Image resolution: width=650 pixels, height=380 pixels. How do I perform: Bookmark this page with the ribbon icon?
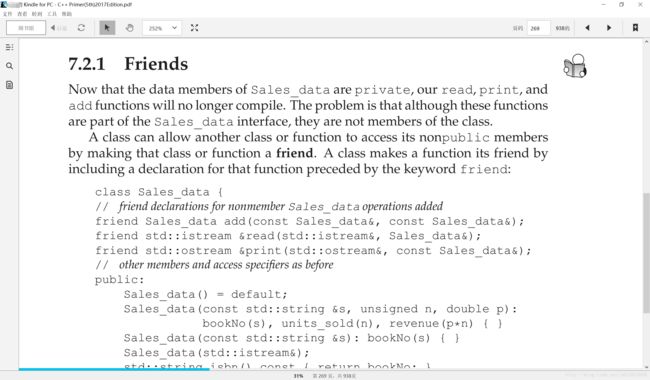[x=635, y=28]
